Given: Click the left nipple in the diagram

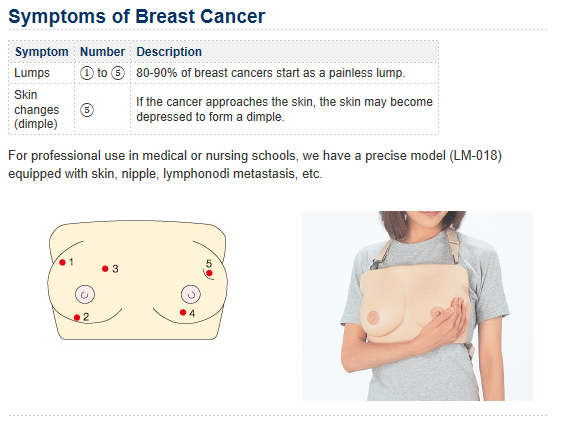Looking at the screenshot, I should (x=85, y=294).
